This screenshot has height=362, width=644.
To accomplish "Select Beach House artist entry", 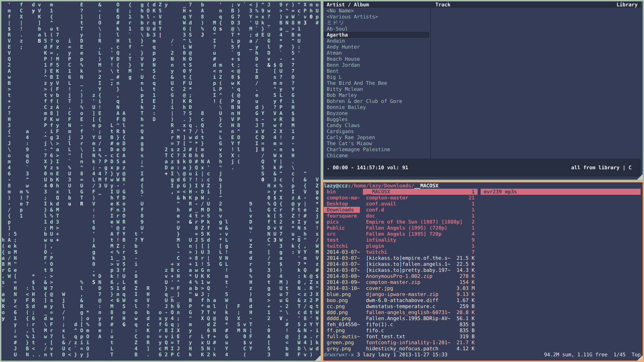I will (343, 59).
